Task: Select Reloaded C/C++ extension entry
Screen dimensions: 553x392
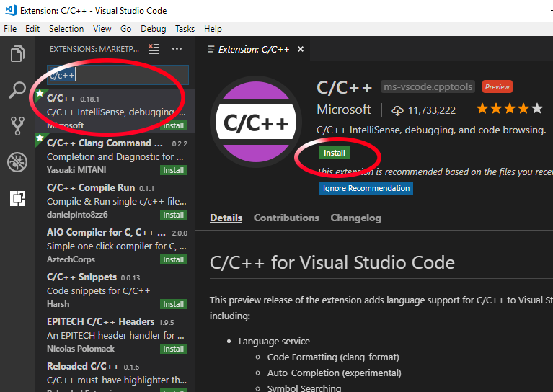Action: 115,375
